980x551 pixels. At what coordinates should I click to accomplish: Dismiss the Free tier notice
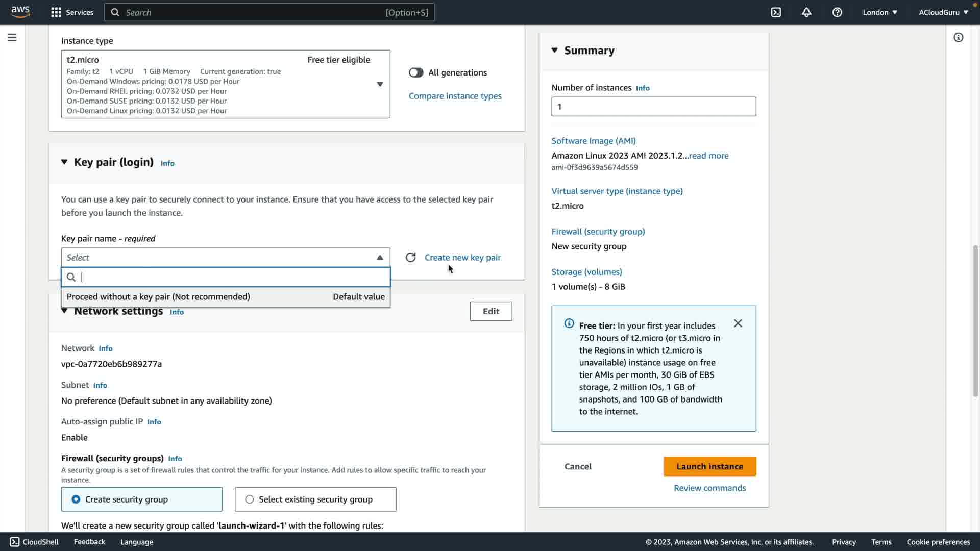point(738,323)
